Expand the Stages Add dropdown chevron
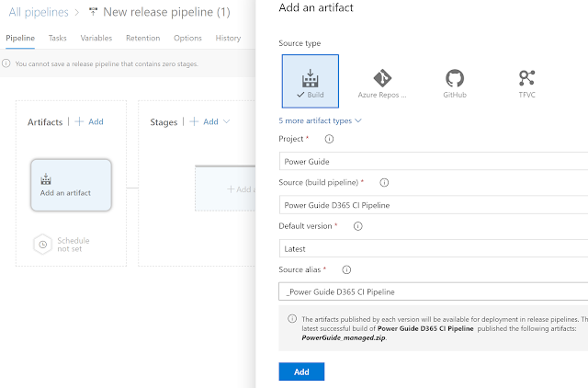Viewport: 588px width, 388px height. 226,121
